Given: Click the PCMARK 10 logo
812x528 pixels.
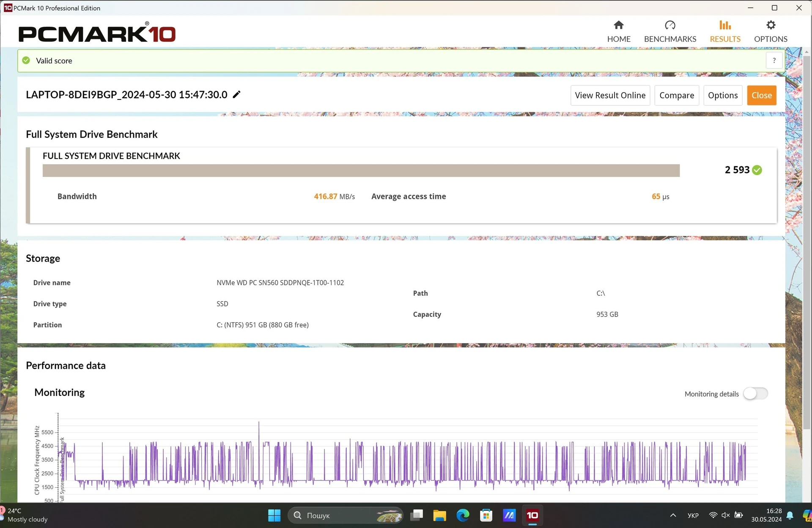Looking at the screenshot, I should tap(97, 33).
